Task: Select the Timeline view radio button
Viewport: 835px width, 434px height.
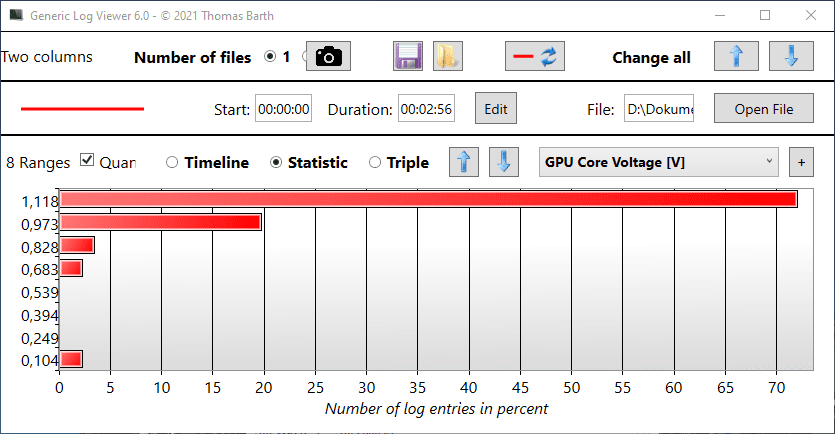Action: point(171,162)
